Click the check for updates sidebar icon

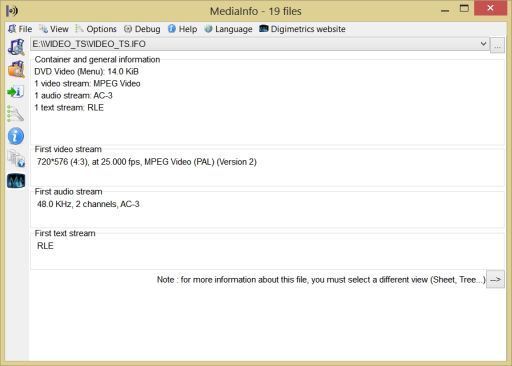click(x=16, y=159)
